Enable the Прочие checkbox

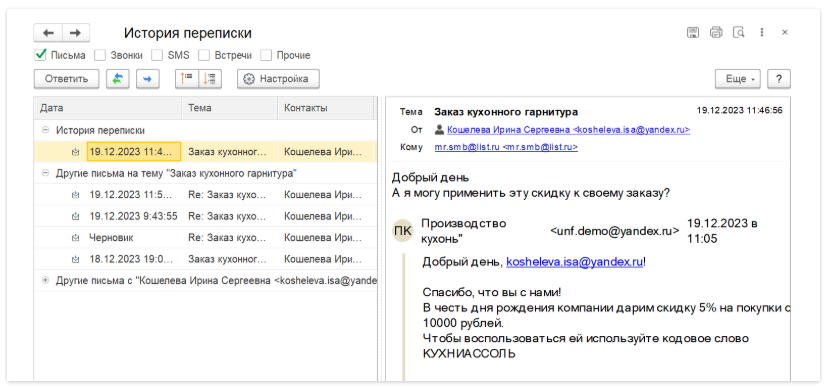267,55
